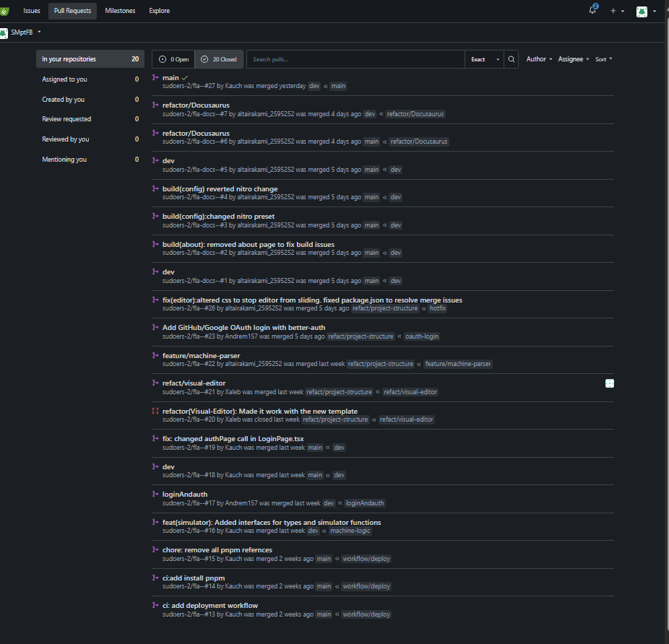The image size is (669, 644).
Task: Open the Exact search mode dropdown
Action: 484,59
